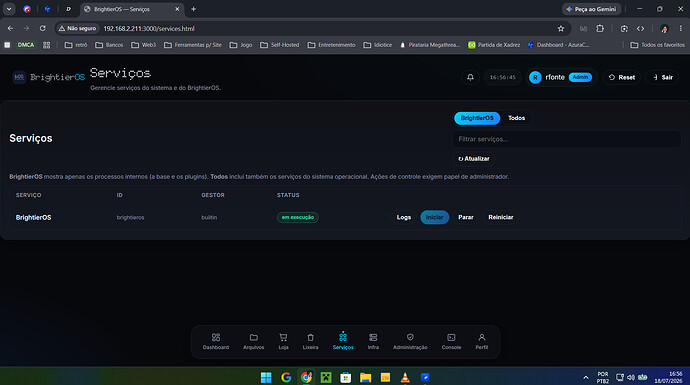Click the Atualizar button

click(474, 159)
